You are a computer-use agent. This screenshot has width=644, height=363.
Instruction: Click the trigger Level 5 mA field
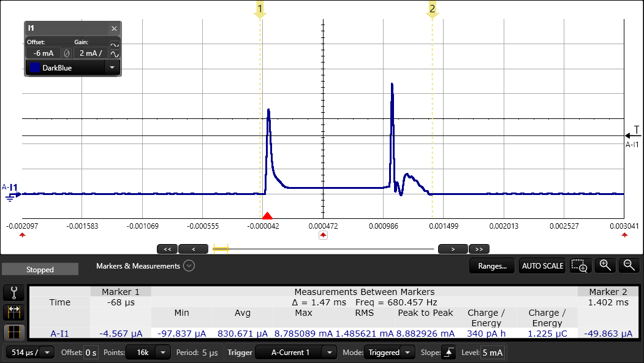493,353
